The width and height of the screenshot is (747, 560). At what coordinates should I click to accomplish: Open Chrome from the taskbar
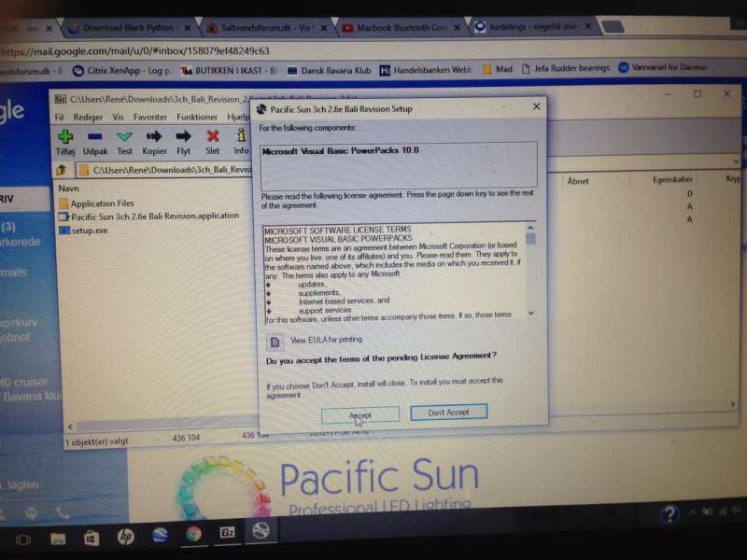(193, 535)
